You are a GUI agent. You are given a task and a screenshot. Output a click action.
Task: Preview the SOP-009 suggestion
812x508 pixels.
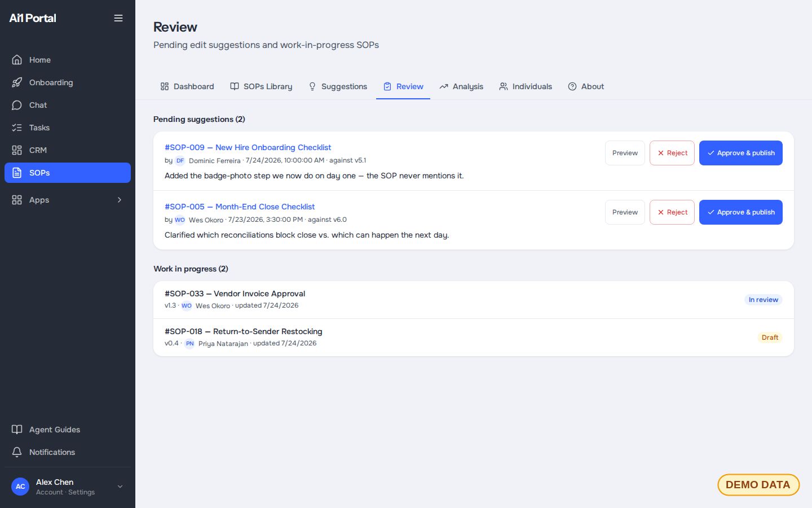625,153
